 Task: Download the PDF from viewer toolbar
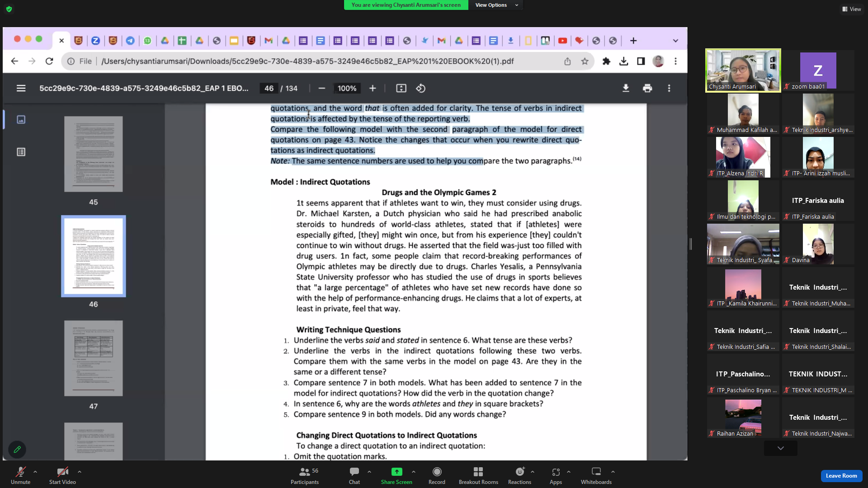(626, 88)
